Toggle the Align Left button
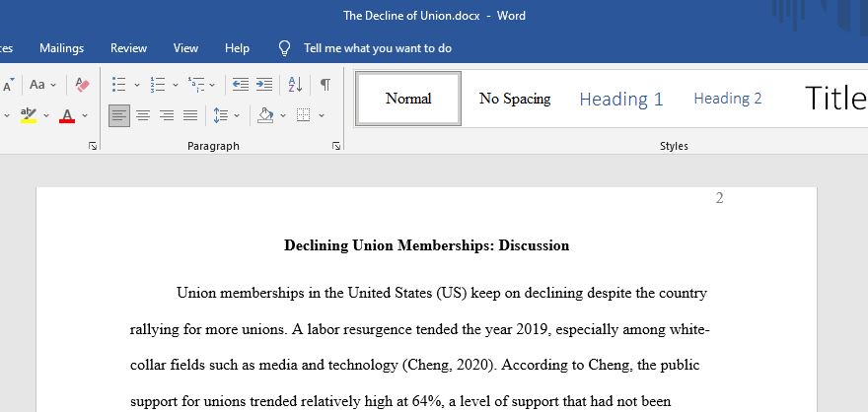 tap(119, 115)
